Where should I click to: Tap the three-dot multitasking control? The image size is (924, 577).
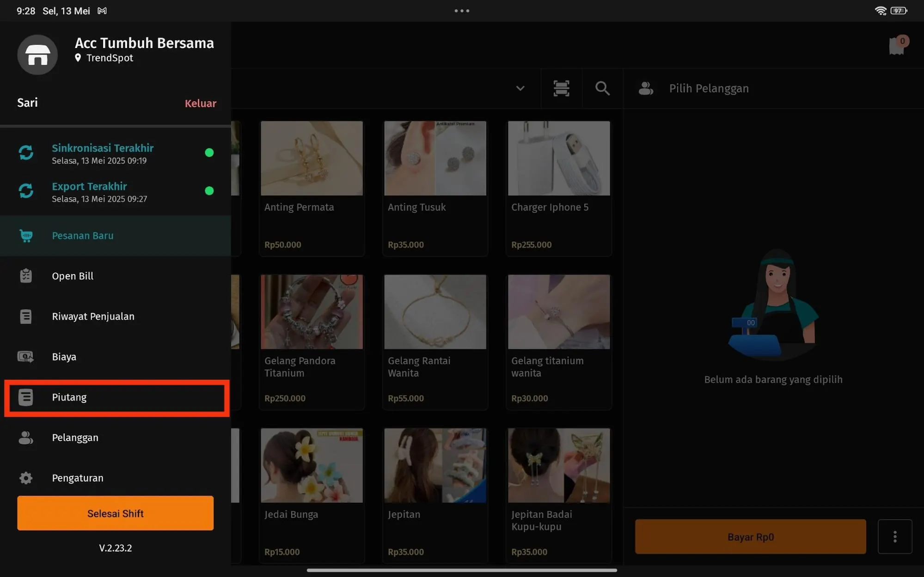[462, 11]
